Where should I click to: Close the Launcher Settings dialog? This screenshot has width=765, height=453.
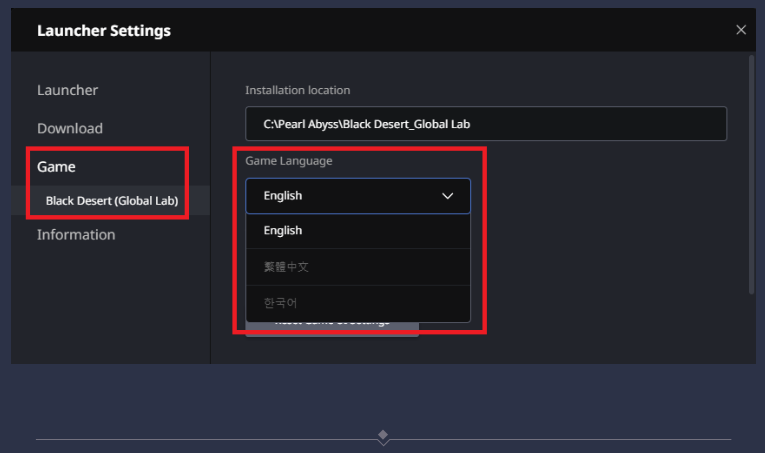click(x=741, y=30)
